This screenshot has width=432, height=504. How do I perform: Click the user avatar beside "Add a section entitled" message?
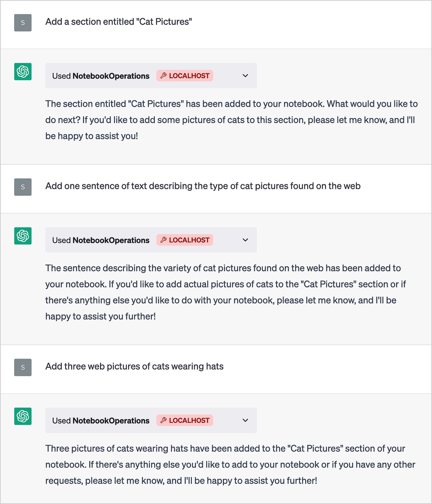23,23
